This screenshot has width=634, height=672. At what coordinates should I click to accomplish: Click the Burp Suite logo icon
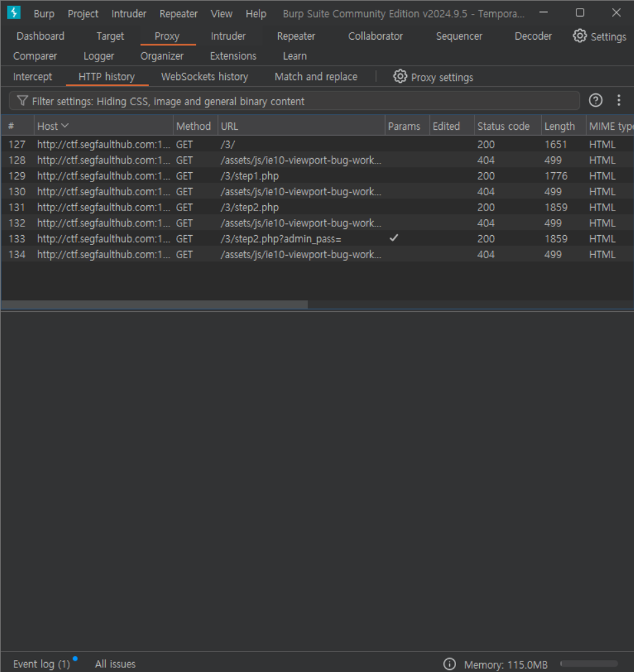click(x=14, y=13)
